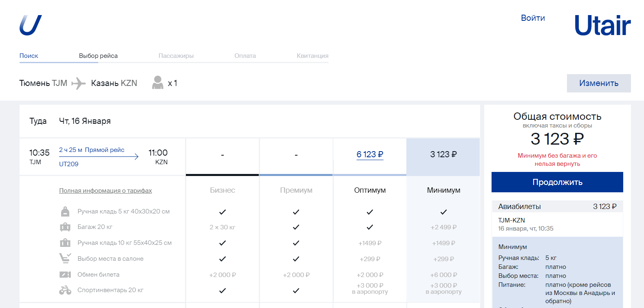Go to the Поиск step tab
Viewport: 644px width, 308px height.
click(29, 56)
